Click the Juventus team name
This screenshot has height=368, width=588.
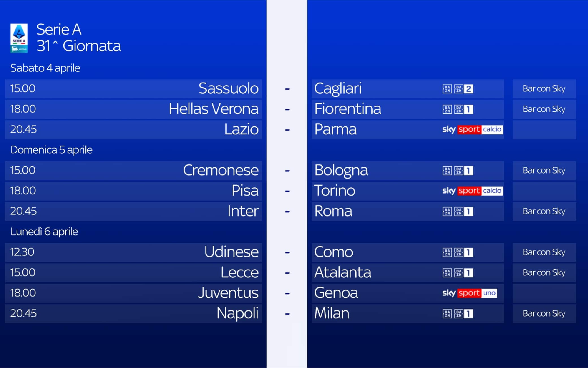[x=228, y=293]
